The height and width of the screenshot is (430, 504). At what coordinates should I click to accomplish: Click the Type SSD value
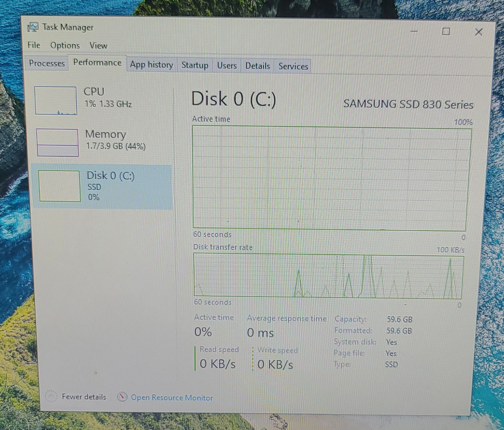[x=391, y=364]
